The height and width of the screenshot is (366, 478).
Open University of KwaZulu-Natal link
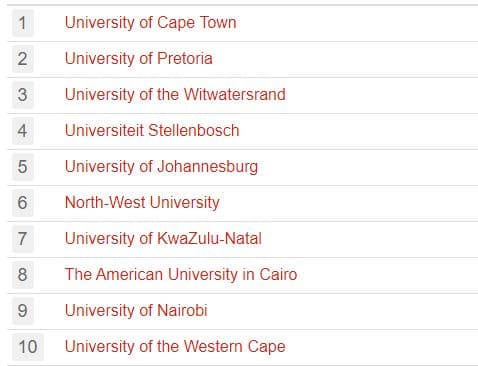point(163,239)
